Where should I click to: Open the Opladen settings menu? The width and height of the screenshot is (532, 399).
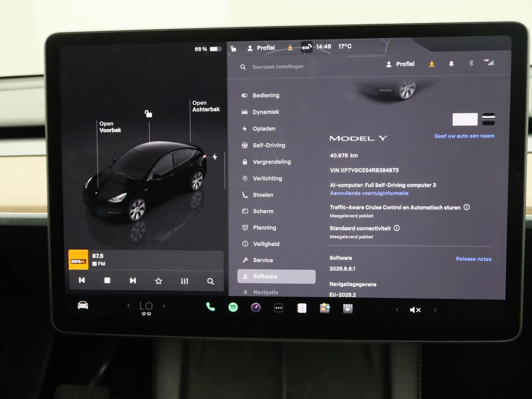tap(259, 129)
